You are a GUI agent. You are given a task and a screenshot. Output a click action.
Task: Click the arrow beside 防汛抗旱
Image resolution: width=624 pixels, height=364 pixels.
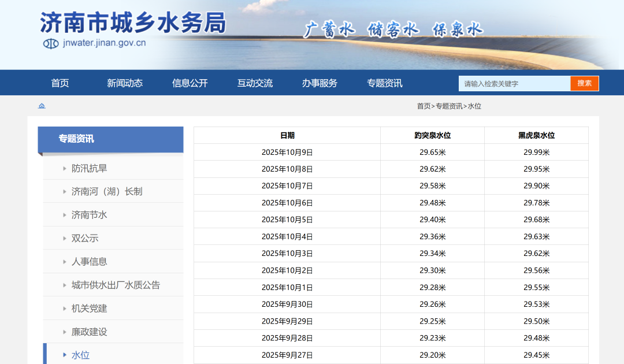[65, 169]
